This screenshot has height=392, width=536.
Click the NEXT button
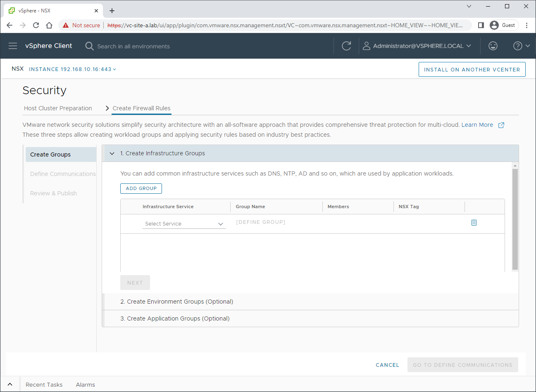(x=135, y=283)
